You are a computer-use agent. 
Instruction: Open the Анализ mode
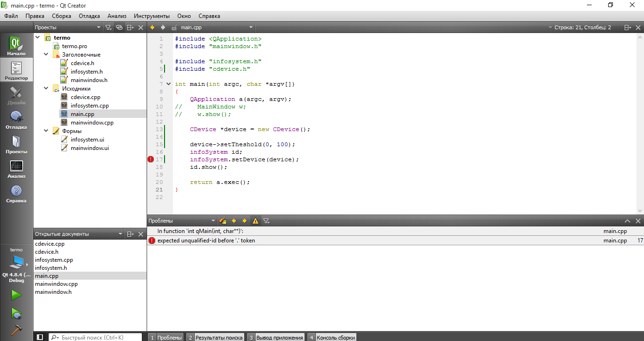pos(17,168)
